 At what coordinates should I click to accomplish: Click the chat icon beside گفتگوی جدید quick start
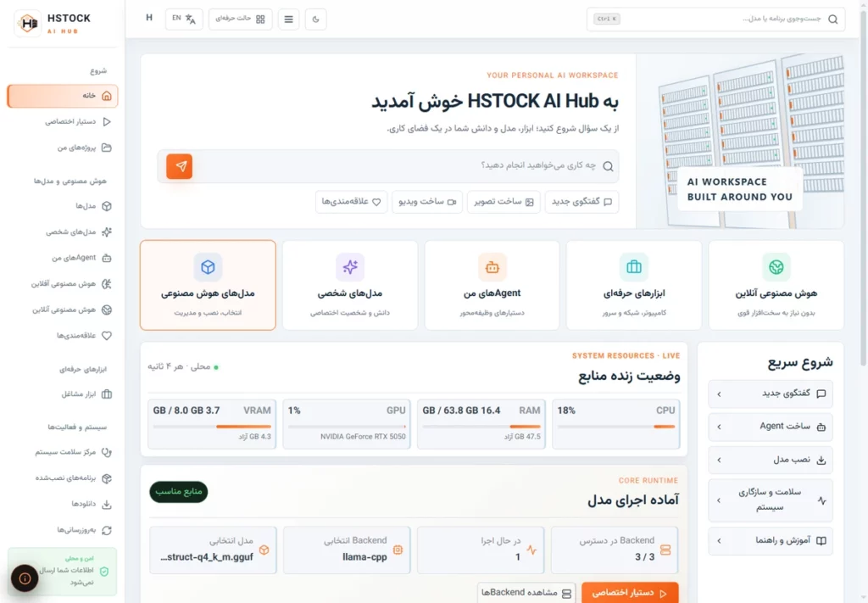pos(821,394)
